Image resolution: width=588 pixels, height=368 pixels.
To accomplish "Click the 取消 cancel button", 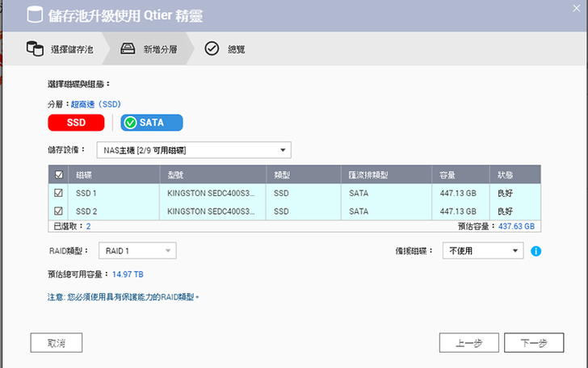I will coord(57,343).
